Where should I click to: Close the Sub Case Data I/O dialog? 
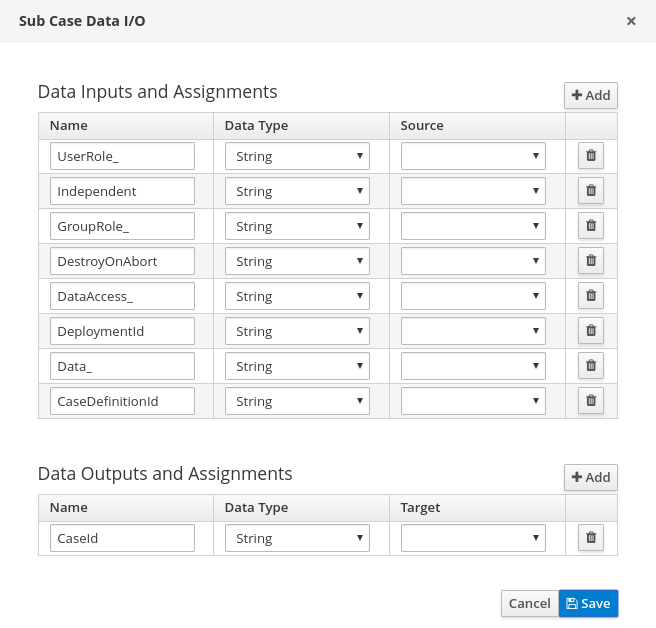[x=631, y=21]
